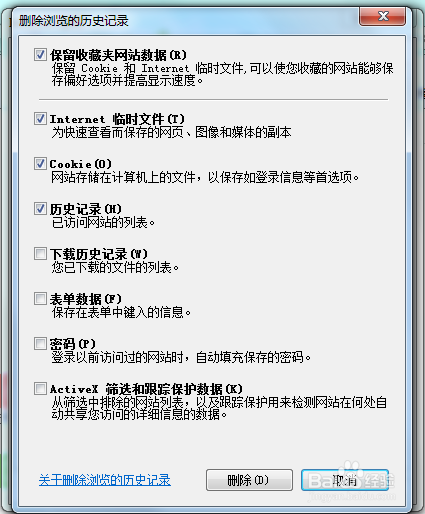Tick the 密码 (P) checkbox
425x514 pixels.
[40, 344]
